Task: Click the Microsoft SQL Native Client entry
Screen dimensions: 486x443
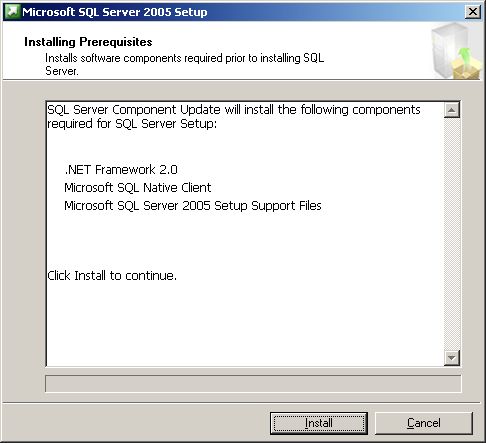Action: click(x=138, y=188)
